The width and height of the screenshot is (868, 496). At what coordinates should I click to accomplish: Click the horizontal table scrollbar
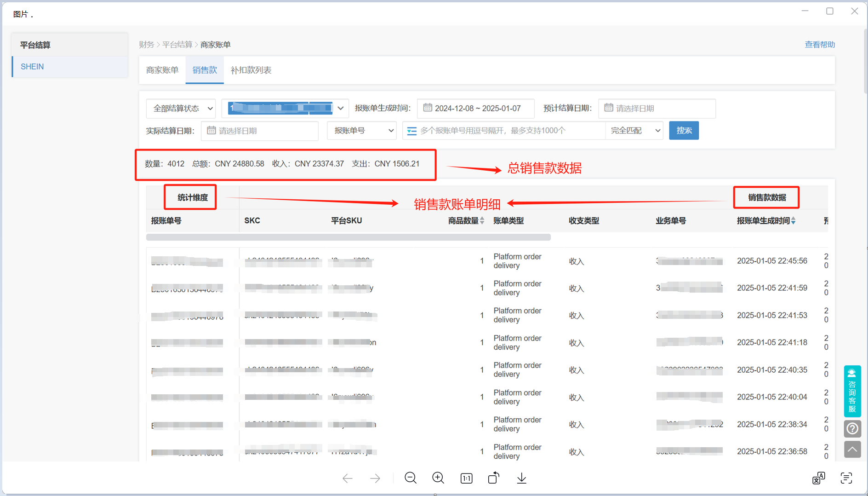coord(348,237)
